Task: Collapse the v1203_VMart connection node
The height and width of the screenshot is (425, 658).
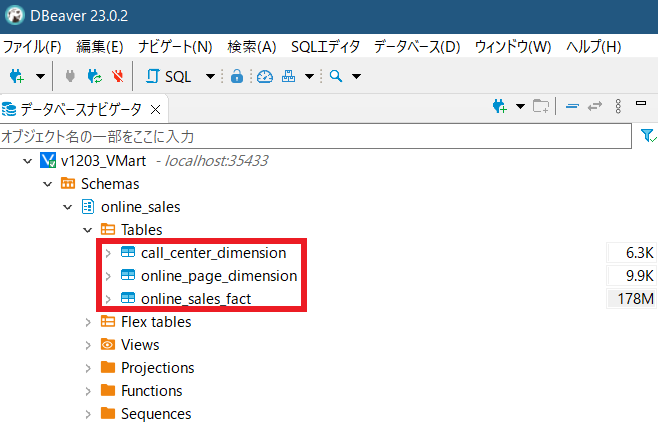Action: pos(28,161)
